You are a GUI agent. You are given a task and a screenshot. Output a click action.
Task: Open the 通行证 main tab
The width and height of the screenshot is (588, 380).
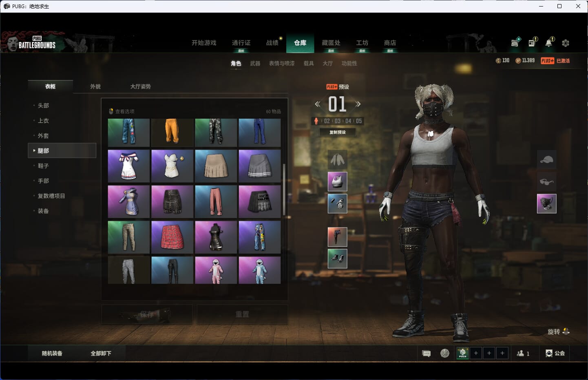(x=241, y=43)
